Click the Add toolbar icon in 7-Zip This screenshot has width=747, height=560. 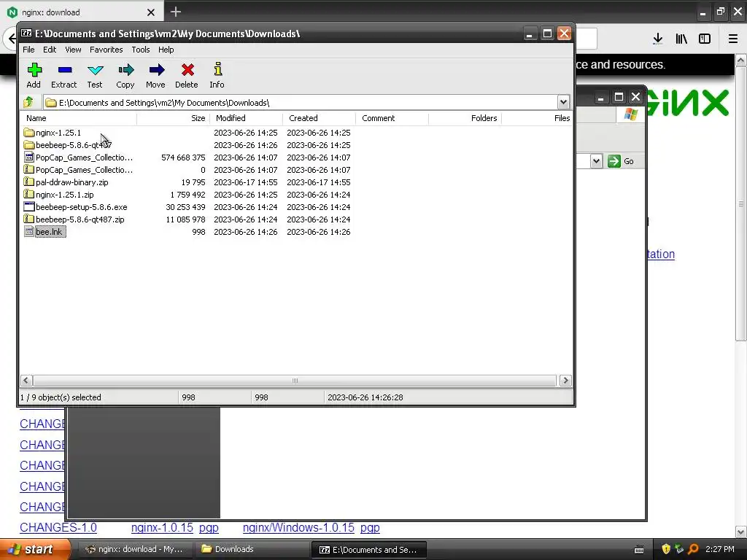(34, 71)
